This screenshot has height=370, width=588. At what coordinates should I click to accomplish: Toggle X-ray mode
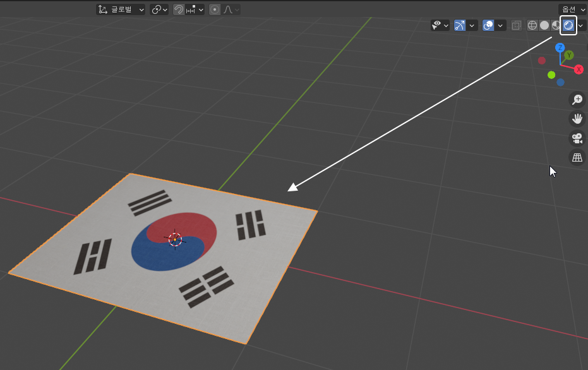coord(517,25)
